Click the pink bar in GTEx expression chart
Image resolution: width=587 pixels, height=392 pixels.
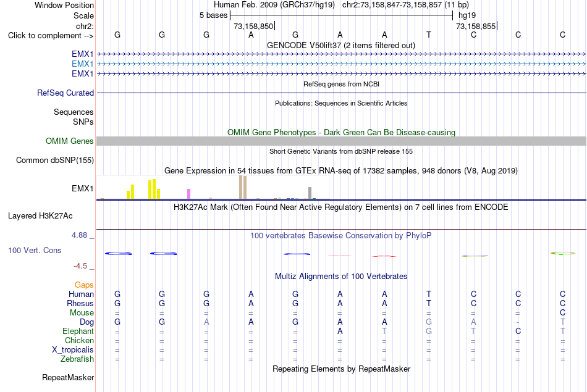tap(188, 194)
